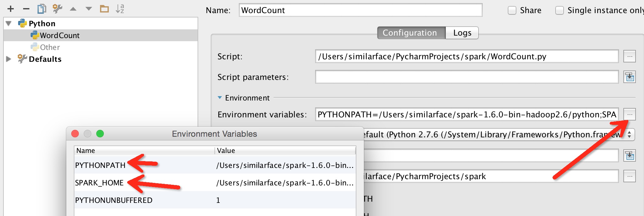Click the SPARK_HOME value cell
Image resolution: width=644 pixels, height=216 pixels.
[285, 183]
